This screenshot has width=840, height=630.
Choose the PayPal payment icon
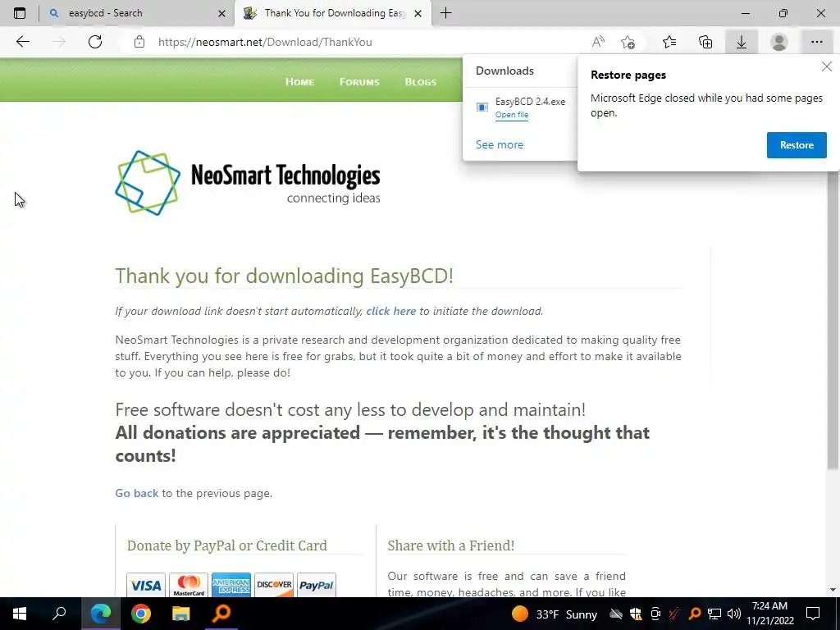click(x=316, y=585)
